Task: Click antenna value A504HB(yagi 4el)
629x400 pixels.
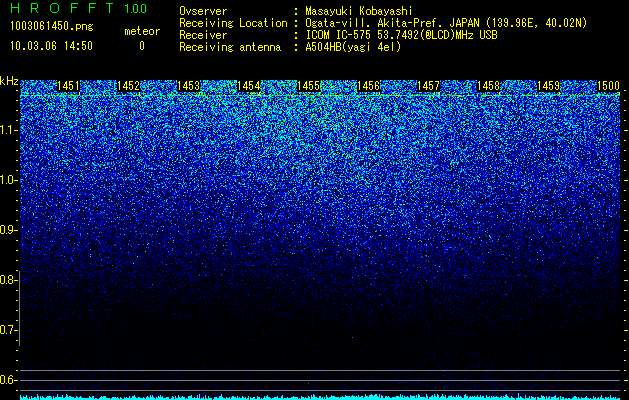Action: tap(353, 47)
